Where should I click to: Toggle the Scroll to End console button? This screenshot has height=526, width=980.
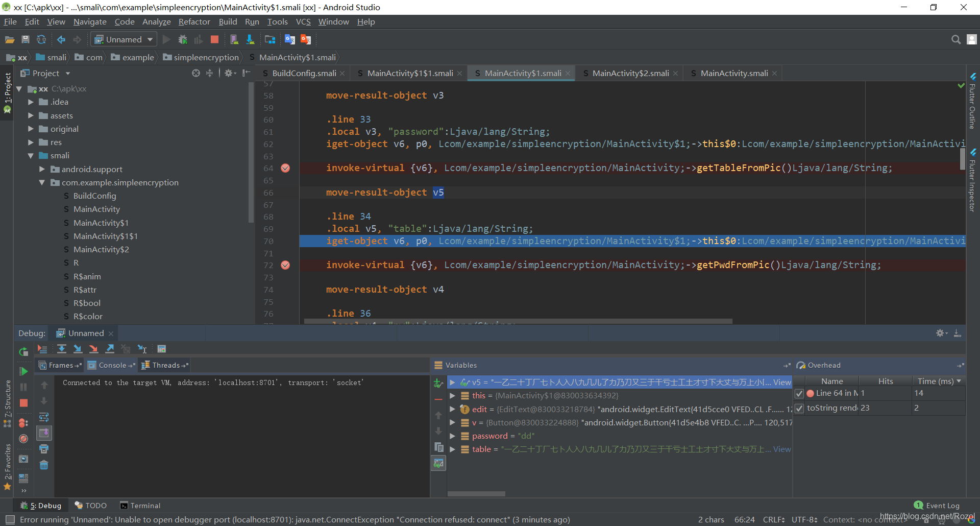(44, 433)
